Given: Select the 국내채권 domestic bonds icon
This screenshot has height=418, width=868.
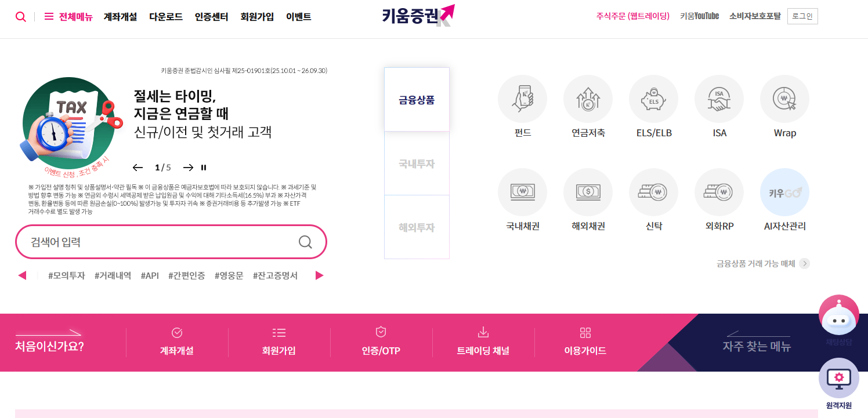Looking at the screenshot, I should coord(522,192).
